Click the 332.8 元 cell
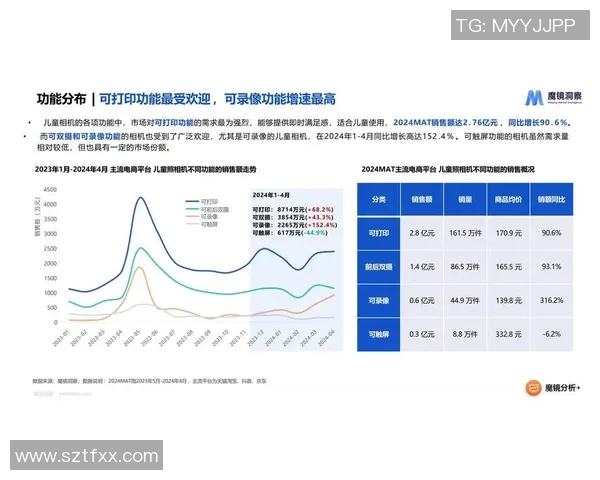Screen dimensions: 600x480 coord(509,334)
